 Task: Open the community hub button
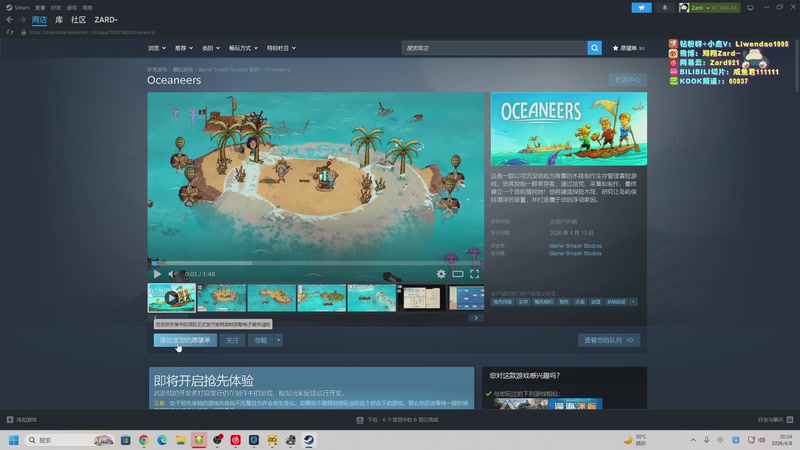(627, 80)
